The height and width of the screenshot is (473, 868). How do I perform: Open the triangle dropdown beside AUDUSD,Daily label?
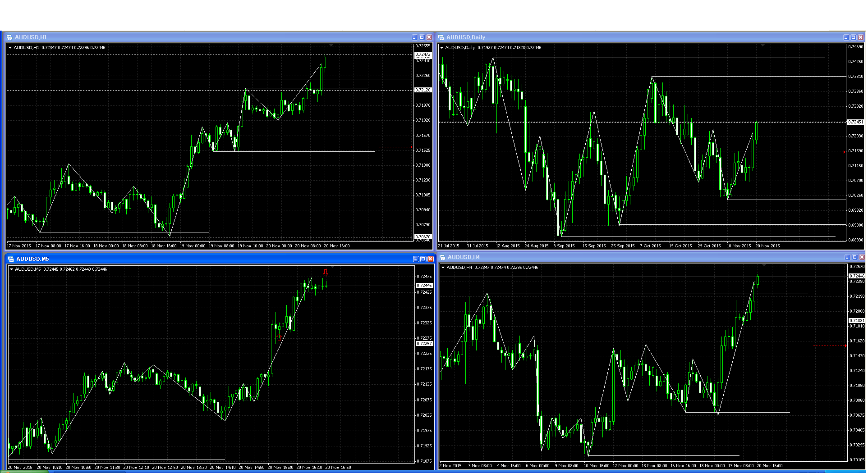tap(442, 48)
